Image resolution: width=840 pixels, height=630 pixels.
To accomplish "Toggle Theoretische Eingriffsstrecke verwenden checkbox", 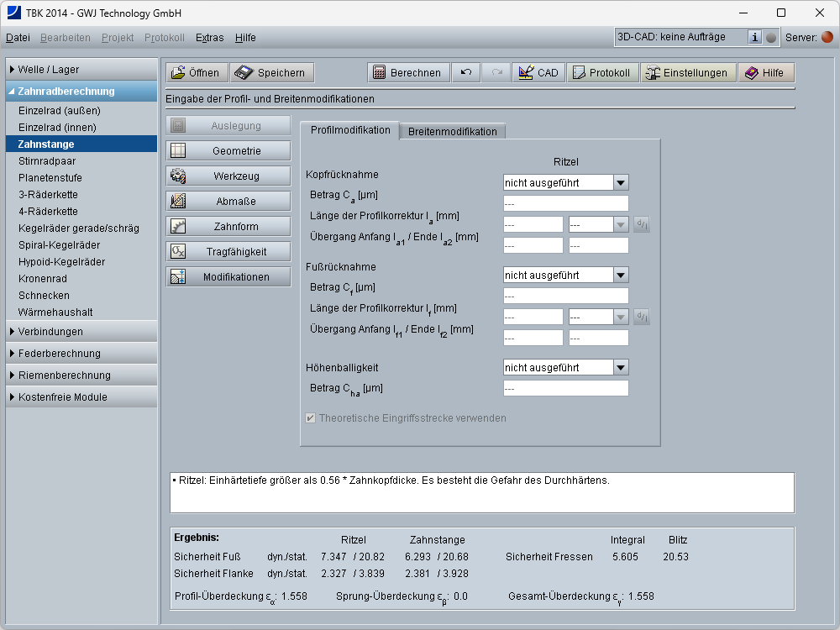I will click(x=311, y=418).
